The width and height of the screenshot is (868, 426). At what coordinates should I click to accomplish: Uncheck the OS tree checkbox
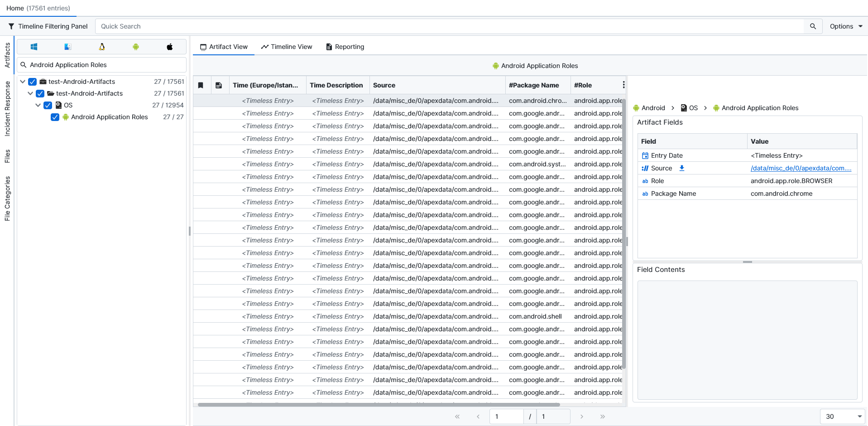[x=48, y=105]
